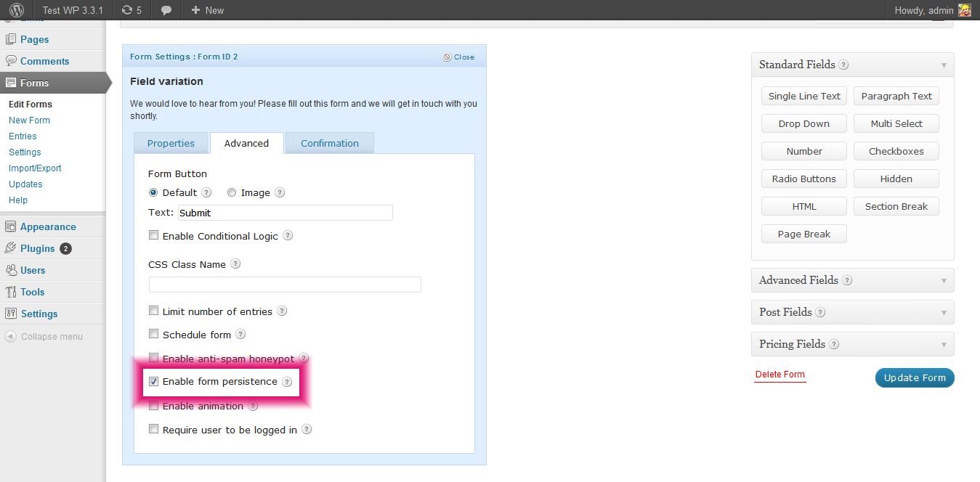Enable Conditional Logic checkbox
The image size is (980, 482).
pyautogui.click(x=153, y=235)
